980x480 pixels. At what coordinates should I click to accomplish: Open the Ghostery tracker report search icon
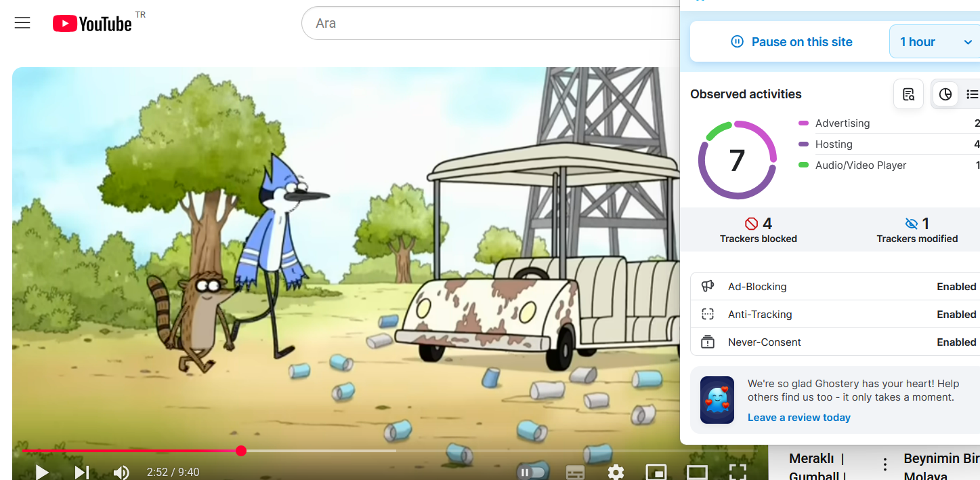click(908, 94)
